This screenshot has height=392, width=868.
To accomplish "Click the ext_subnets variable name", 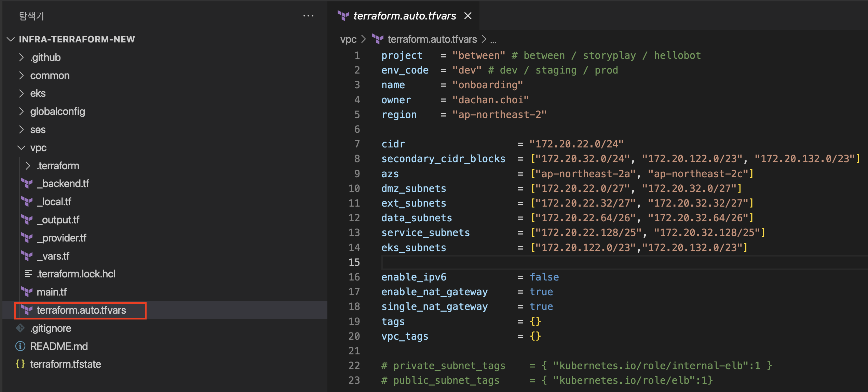I will 413,203.
